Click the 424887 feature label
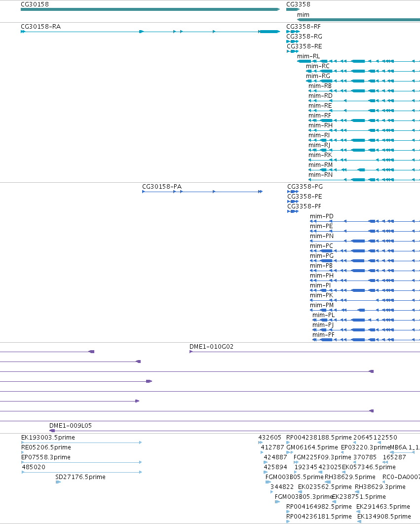420x524 pixels. (275, 457)
